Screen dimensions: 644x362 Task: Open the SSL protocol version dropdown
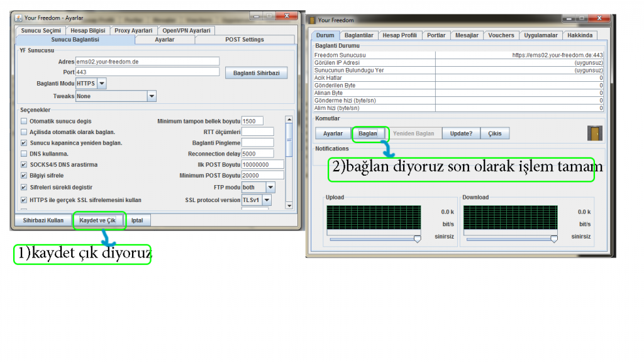click(267, 200)
